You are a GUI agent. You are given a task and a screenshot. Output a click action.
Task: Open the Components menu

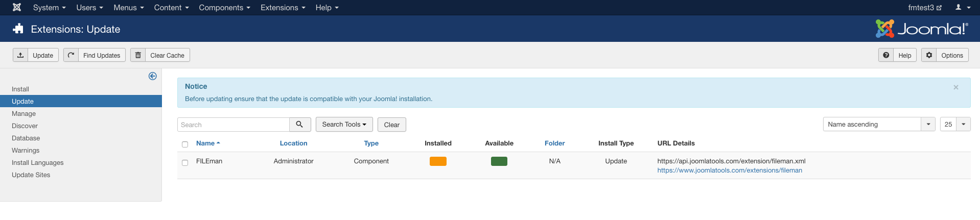(224, 8)
